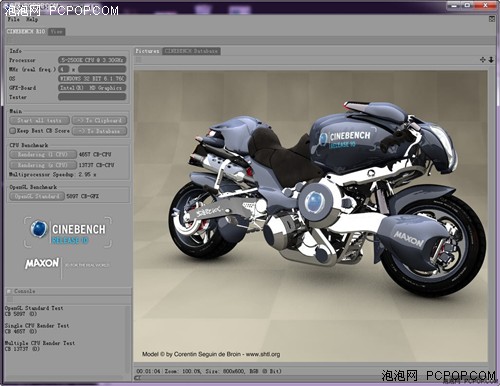The height and width of the screenshot is (386, 500).
Task: Select the CINEBENCH R10 tab
Action: click(x=26, y=31)
